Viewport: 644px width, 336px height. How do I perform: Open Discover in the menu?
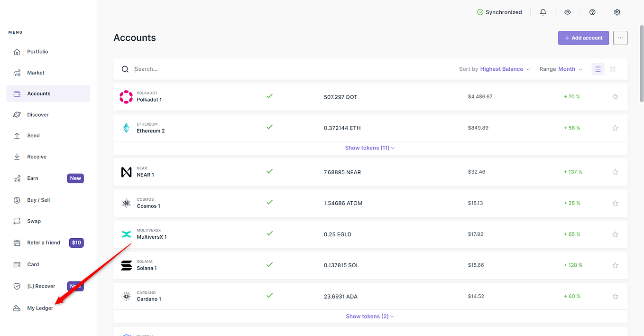(x=48, y=115)
